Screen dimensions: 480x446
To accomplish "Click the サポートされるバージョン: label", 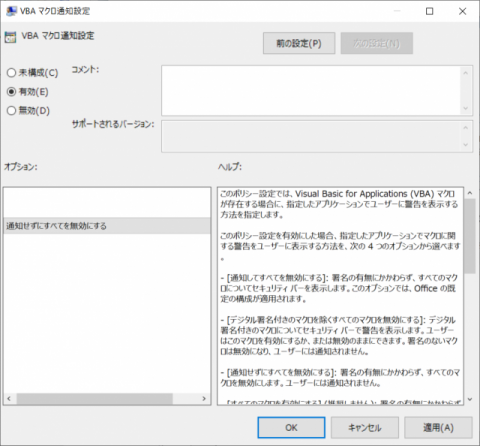I will 113,124.
